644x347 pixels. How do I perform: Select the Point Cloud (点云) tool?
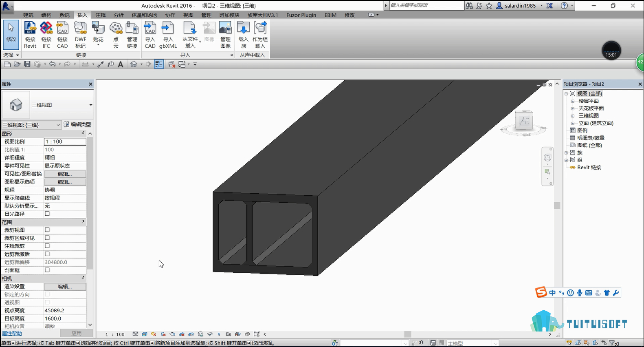tap(116, 35)
